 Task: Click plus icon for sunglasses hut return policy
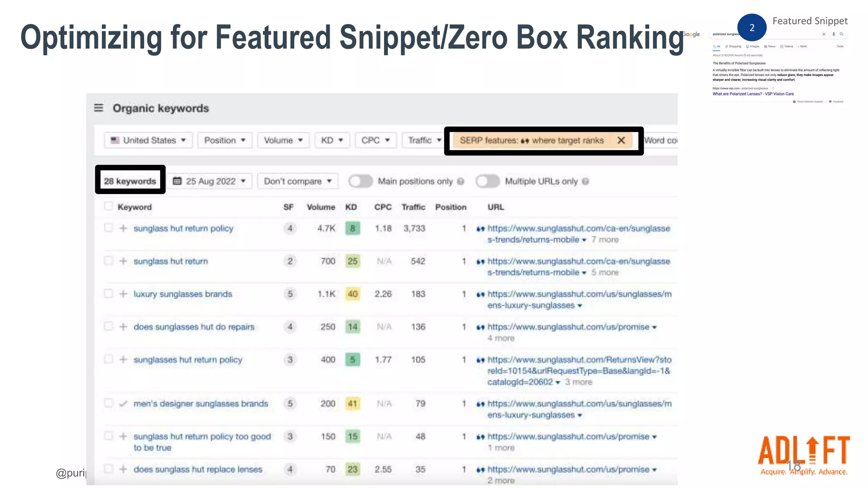click(x=123, y=359)
